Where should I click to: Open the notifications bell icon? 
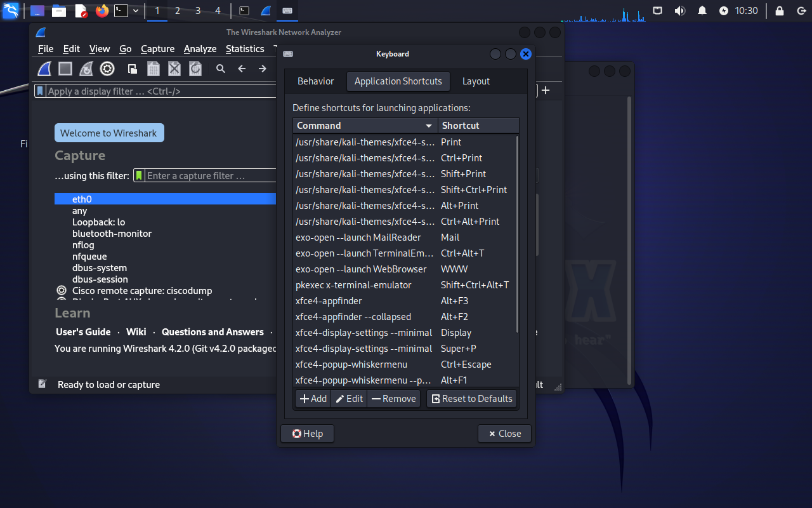[702, 11]
